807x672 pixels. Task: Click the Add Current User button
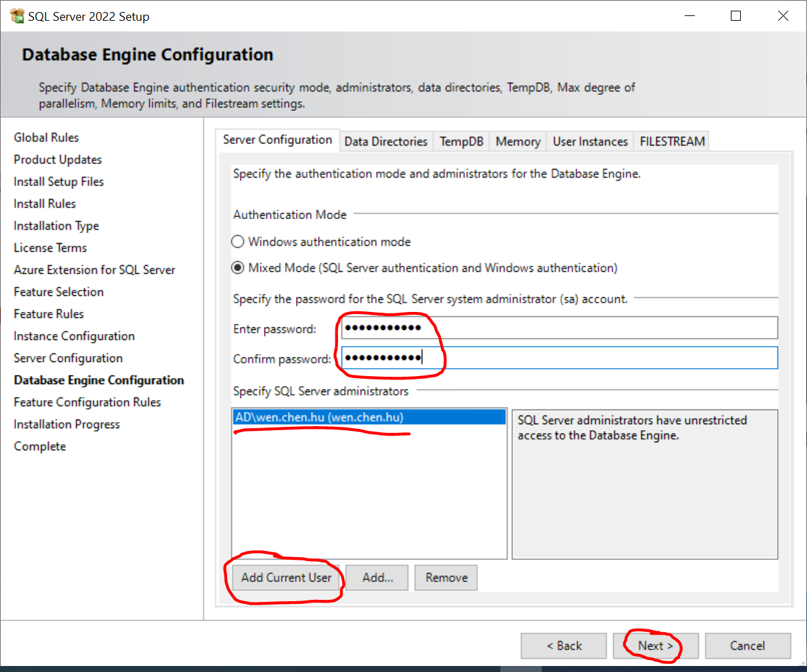click(x=287, y=578)
